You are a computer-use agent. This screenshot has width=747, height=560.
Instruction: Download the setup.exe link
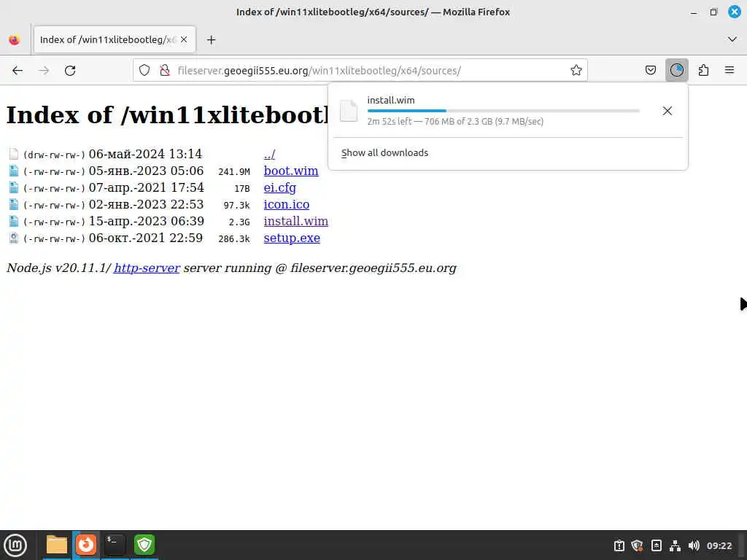[292, 238]
